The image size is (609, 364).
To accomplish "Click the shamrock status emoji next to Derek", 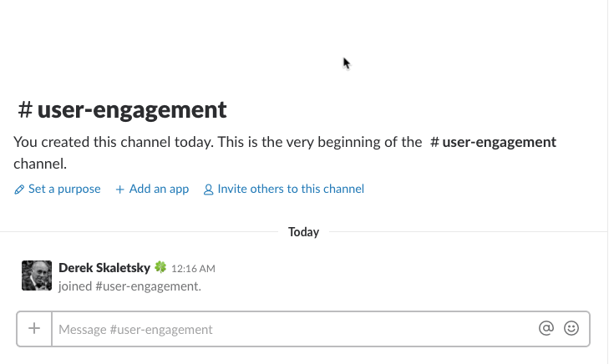I will tap(160, 267).
